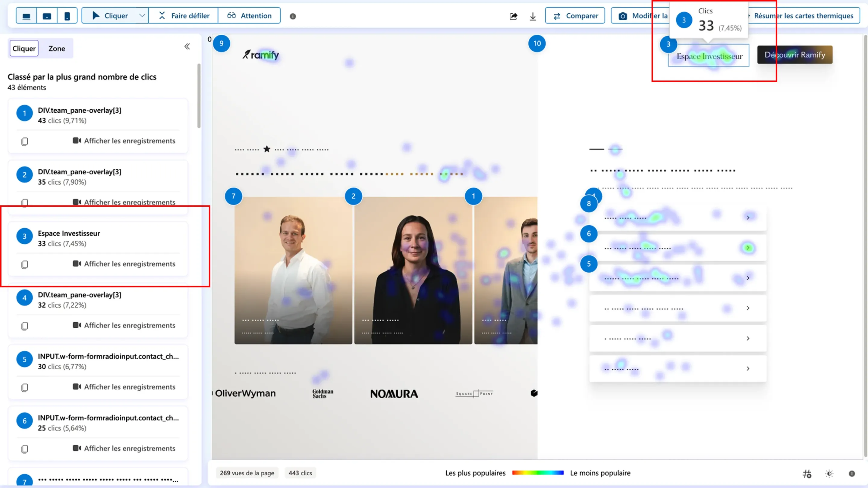Open the Cliquer mode dropdown arrow

[x=142, y=15]
